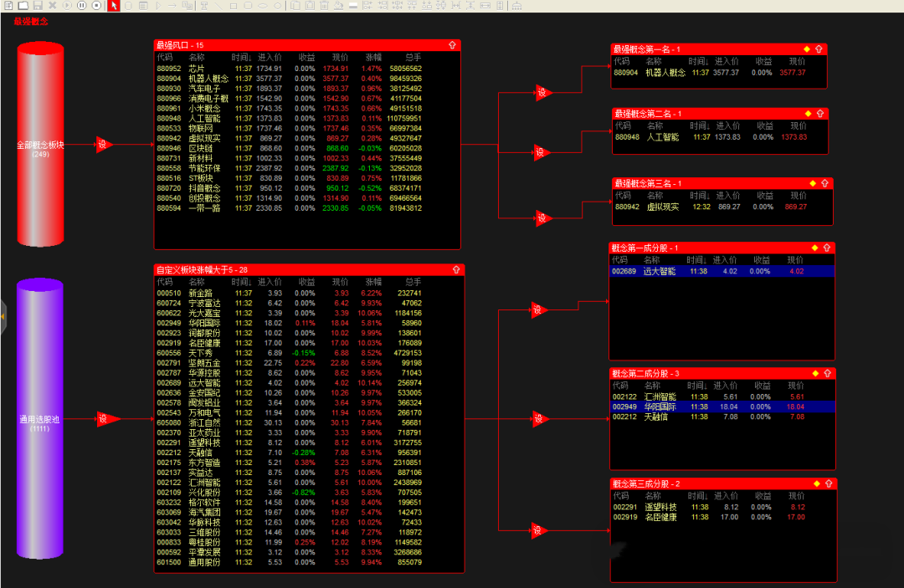
Task: Toggle the yellow diamond on 最强概念第三名 panel
Action: [x=811, y=183]
